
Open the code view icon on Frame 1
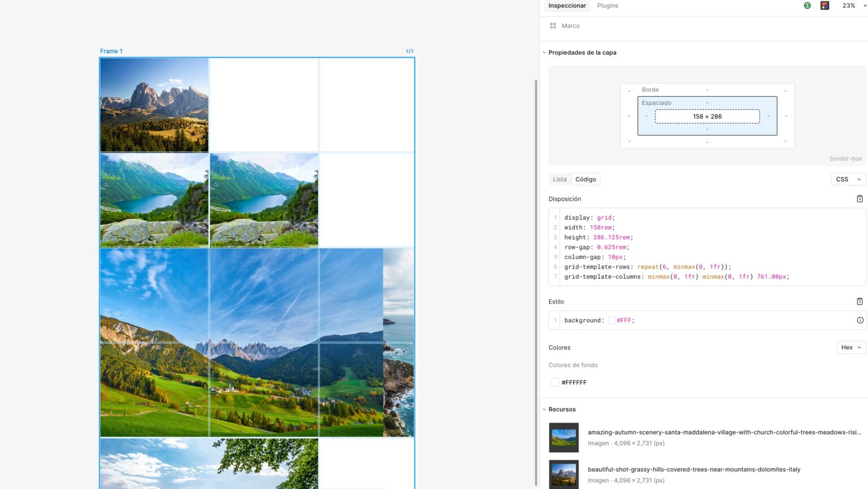(x=409, y=51)
